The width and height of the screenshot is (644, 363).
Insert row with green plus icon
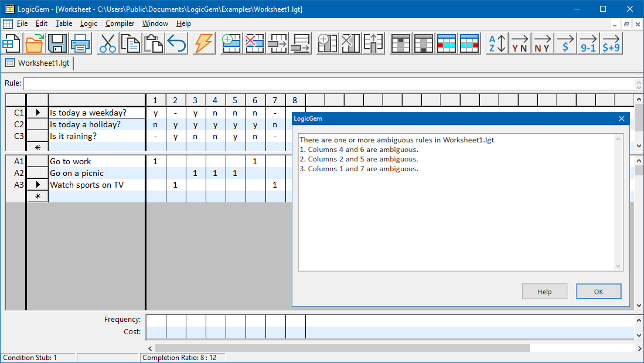(x=231, y=43)
